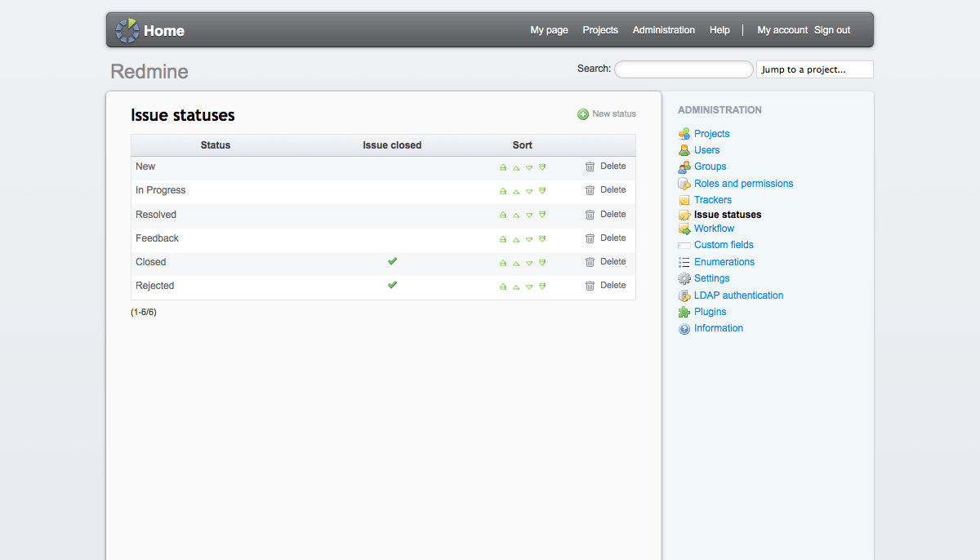Move Closed status up one
The height and width of the screenshot is (560, 980).
[x=516, y=263]
